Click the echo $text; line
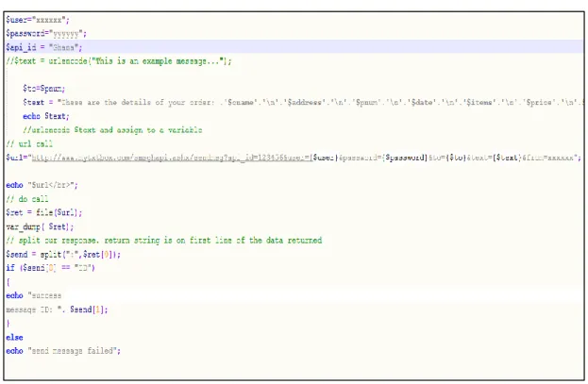 [46, 116]
